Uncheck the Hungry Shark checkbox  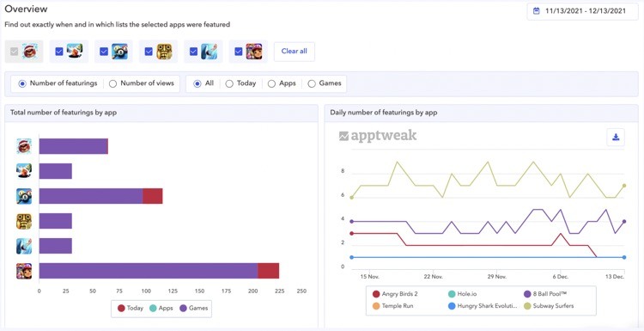pyautogui.click(x=193, y=52)
